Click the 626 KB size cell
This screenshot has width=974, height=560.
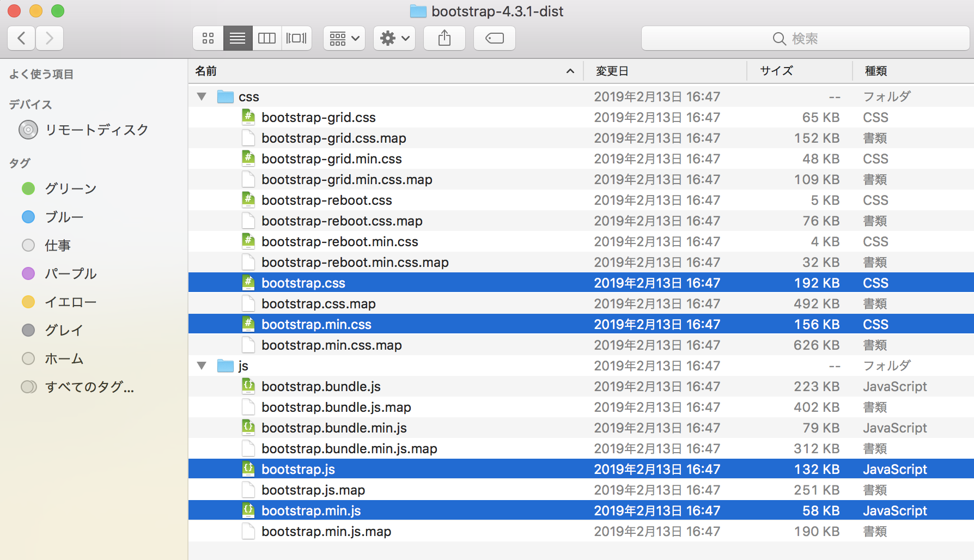(x=817, y=345)
